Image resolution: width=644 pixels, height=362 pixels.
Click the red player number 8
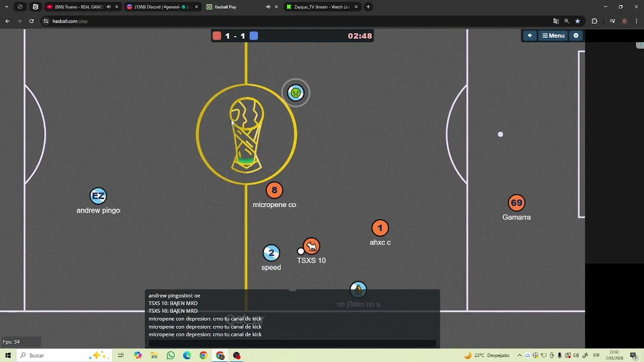pyautogui.click(x=274, y=190)
